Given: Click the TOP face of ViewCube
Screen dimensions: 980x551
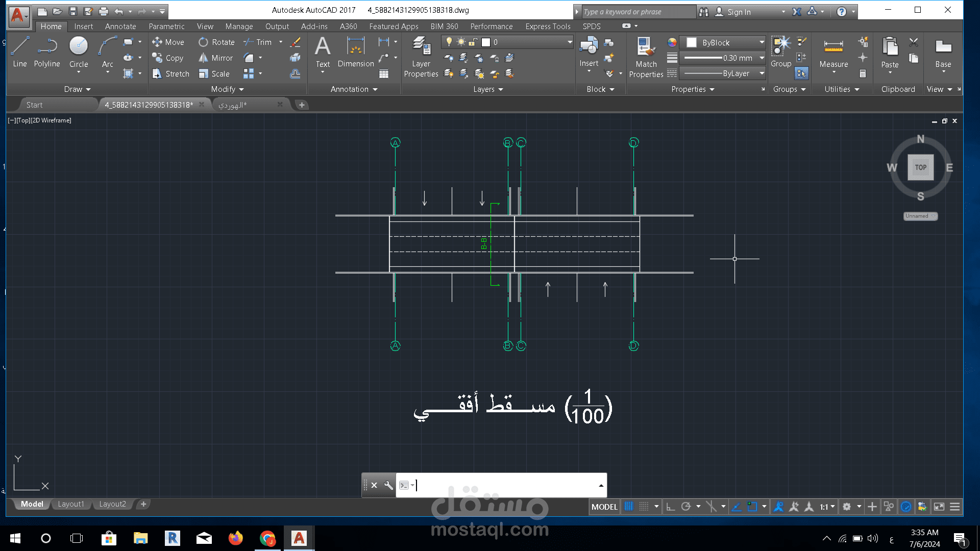Looking at the screenshot, I should (x=920, y=167).
